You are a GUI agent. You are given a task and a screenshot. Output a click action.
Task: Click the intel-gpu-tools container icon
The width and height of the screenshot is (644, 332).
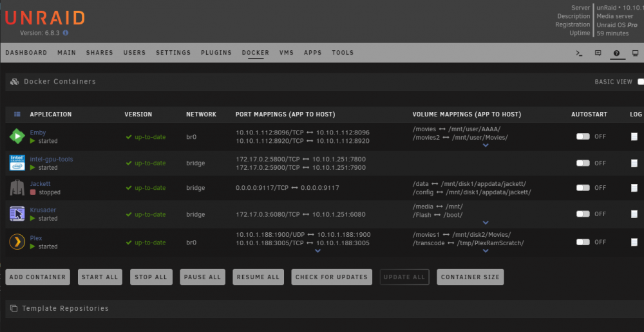[17, 163]
